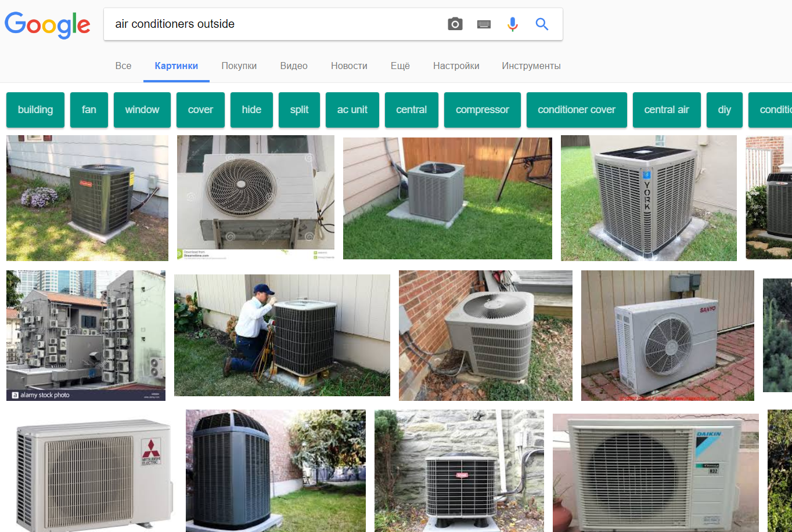Go to the Google logo homepage

click(x=48, y=25)
